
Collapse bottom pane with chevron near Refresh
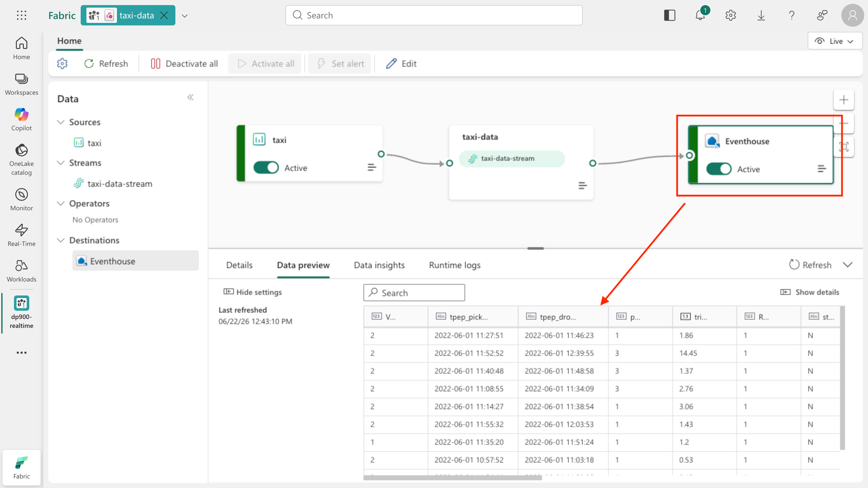coord(848,265)
